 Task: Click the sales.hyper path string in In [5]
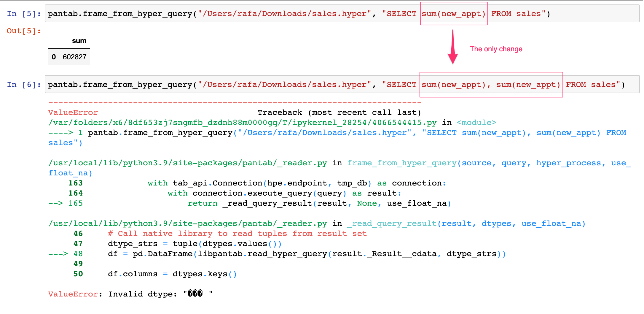(x=285, y=14)
